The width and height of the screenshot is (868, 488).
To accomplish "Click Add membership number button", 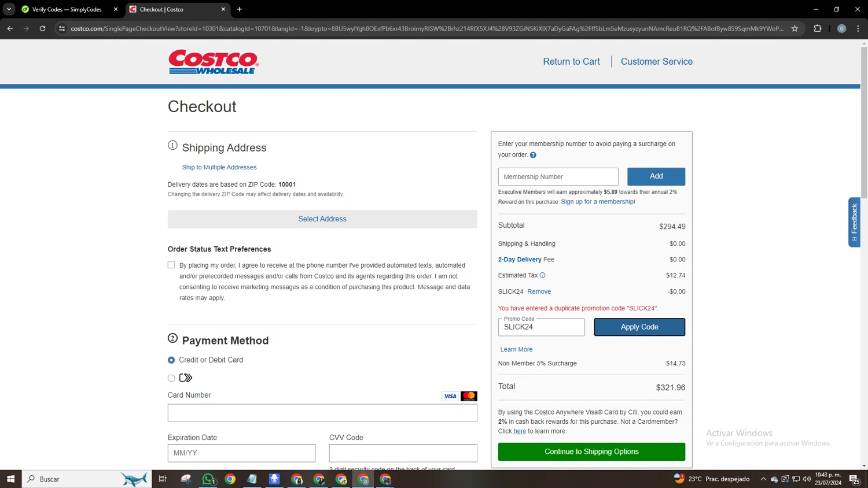I will pyautogui.click(x=656, y=176).
